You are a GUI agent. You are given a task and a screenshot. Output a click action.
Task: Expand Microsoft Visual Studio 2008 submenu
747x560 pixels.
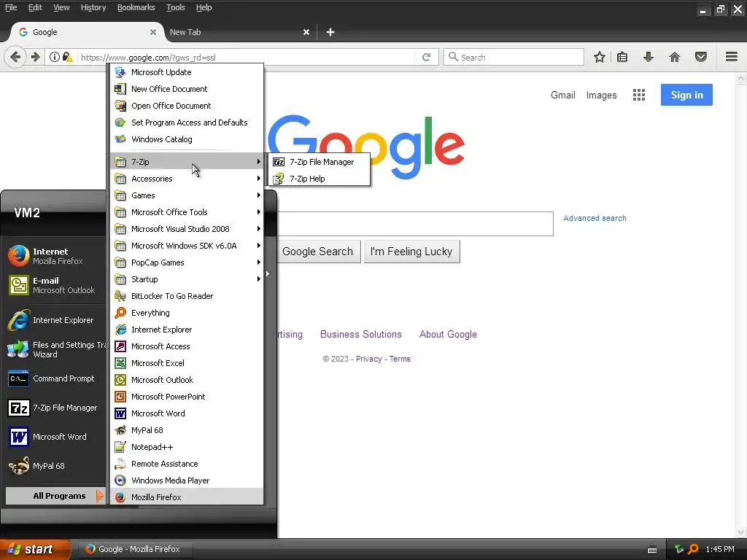coord(187,229)
